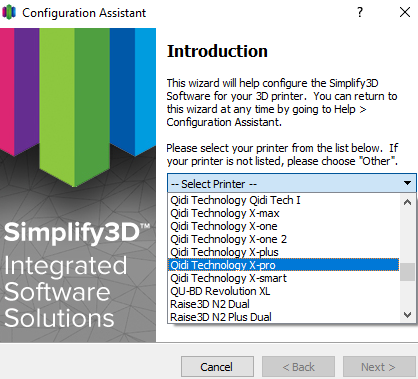Viewport: 418px width, 379px height.
Task: Close the Configuration Assistant window
Action: [405, 12]
